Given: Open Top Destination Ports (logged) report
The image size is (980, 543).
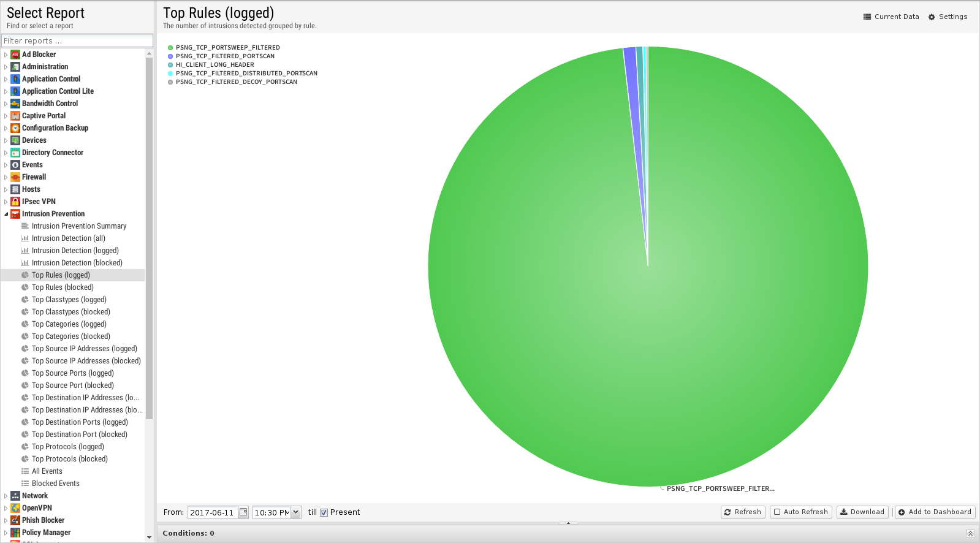Looking at the screenshot, I should pyautogui.click(x=80, y=422).
